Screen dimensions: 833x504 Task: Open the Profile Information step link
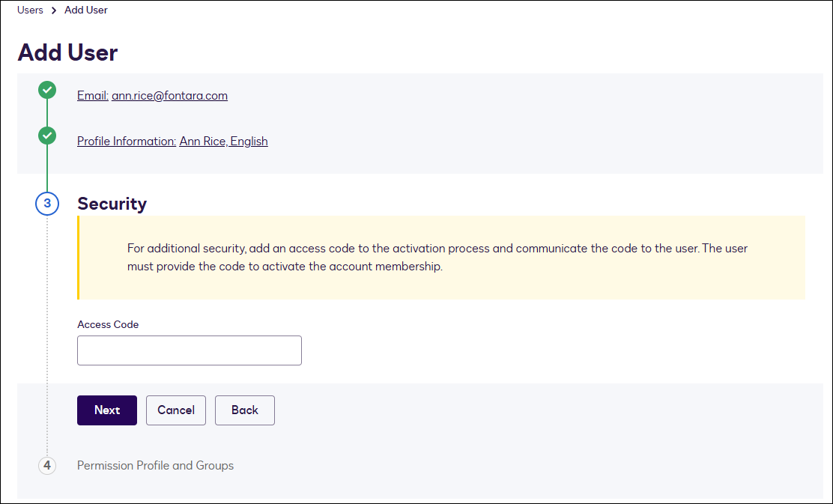[x=127, y=142]
